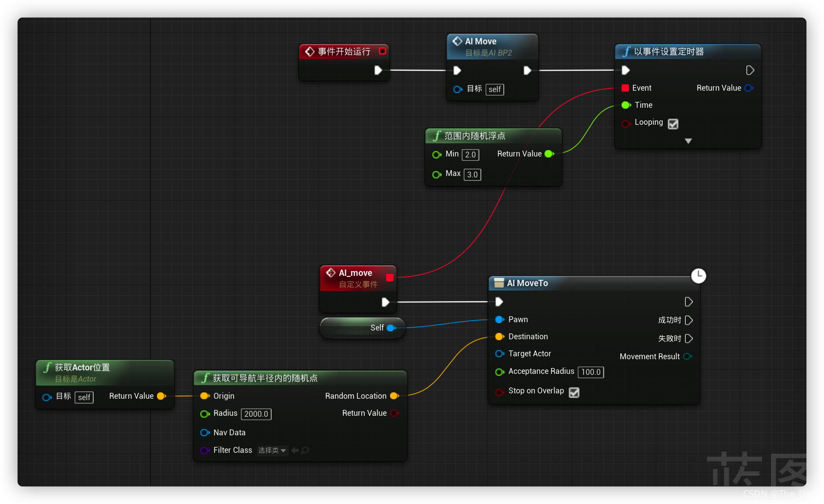This screenshot has width=824, height=504.
Task: Click the Min value field 2.0
Action: pyautogui.click(x=471, y=155)
